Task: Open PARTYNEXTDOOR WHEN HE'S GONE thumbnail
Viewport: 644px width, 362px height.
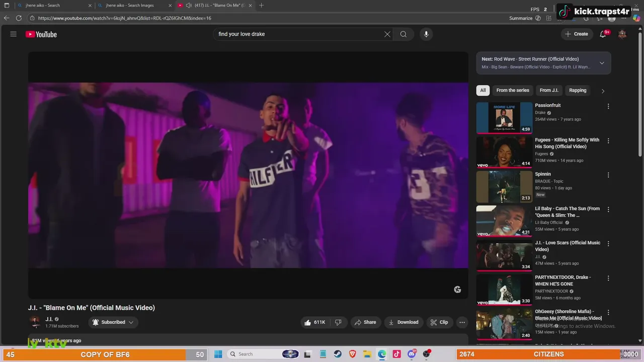Action: 504,290
